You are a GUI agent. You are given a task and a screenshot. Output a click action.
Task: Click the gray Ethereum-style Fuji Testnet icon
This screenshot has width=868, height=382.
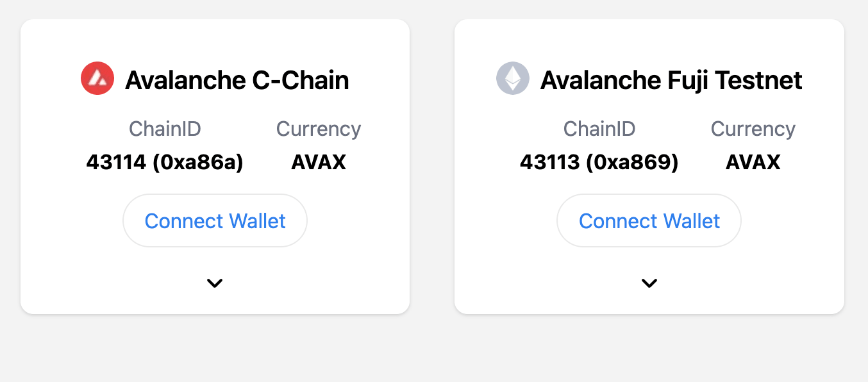click(513, 79)
